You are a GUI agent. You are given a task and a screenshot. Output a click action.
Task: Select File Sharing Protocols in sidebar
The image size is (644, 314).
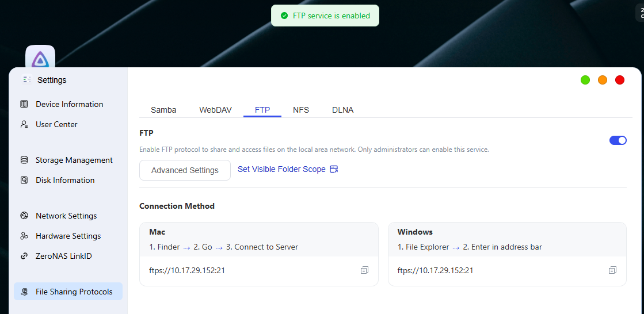tap(68, 292)
